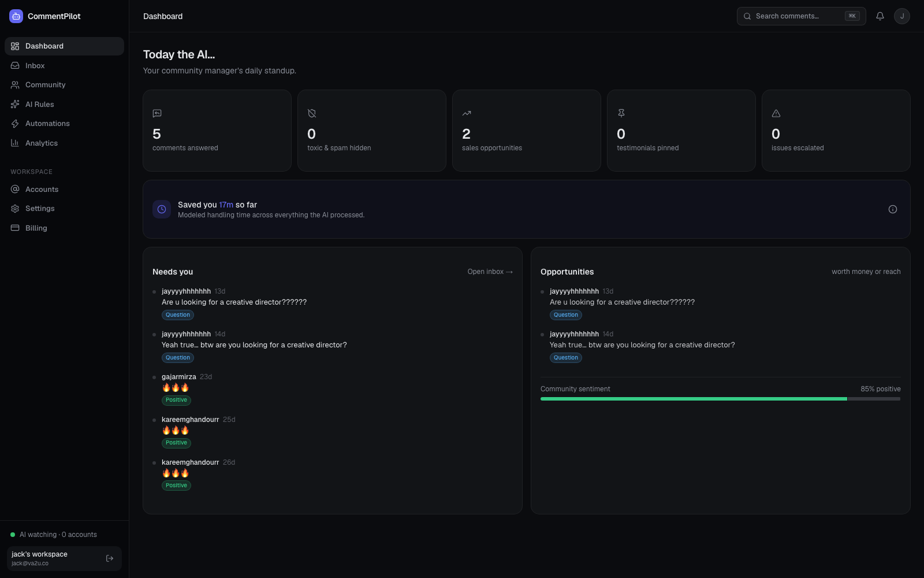Click the sign-out icon in jack's workspace

[110, 558]
